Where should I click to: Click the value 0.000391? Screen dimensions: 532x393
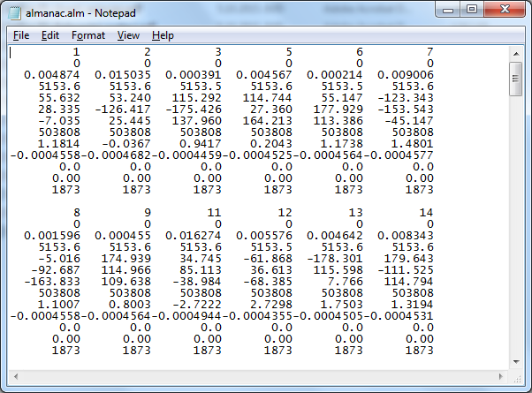click(194, 75)
